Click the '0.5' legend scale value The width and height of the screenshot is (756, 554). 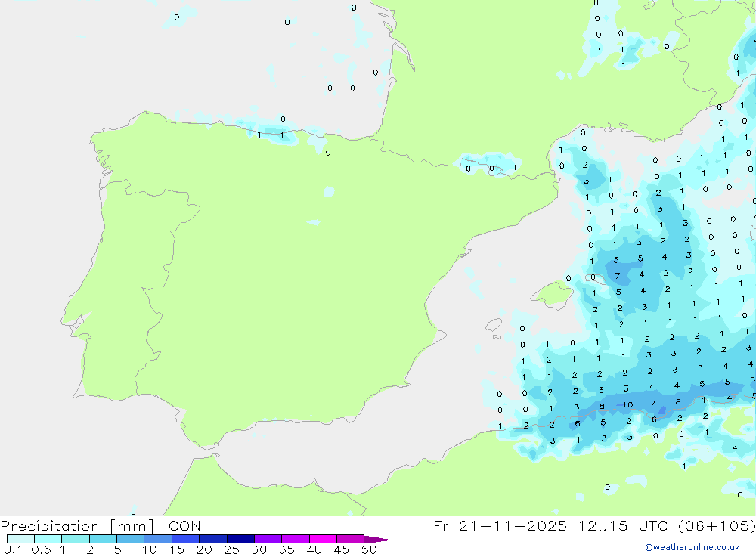pyautogui.click(x=41, y=549)
